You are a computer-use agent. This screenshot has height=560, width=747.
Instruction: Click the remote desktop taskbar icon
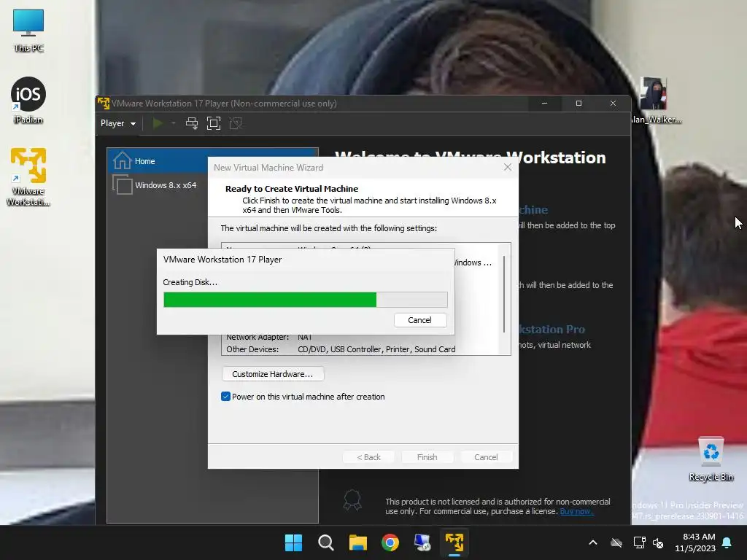pyautogui.click(x=422, y=542)
